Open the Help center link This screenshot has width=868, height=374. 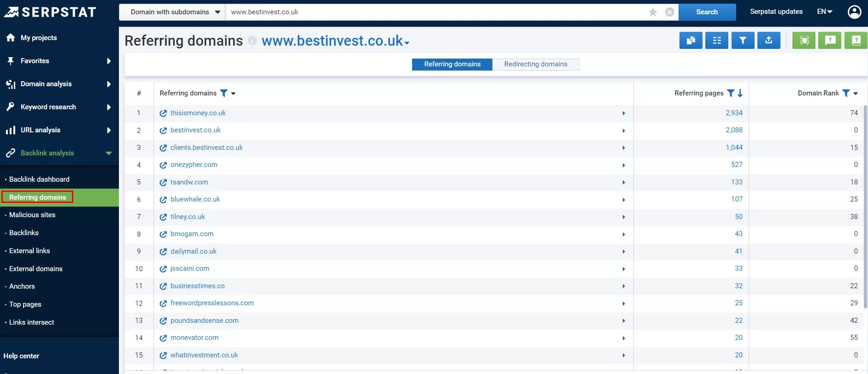21,356
